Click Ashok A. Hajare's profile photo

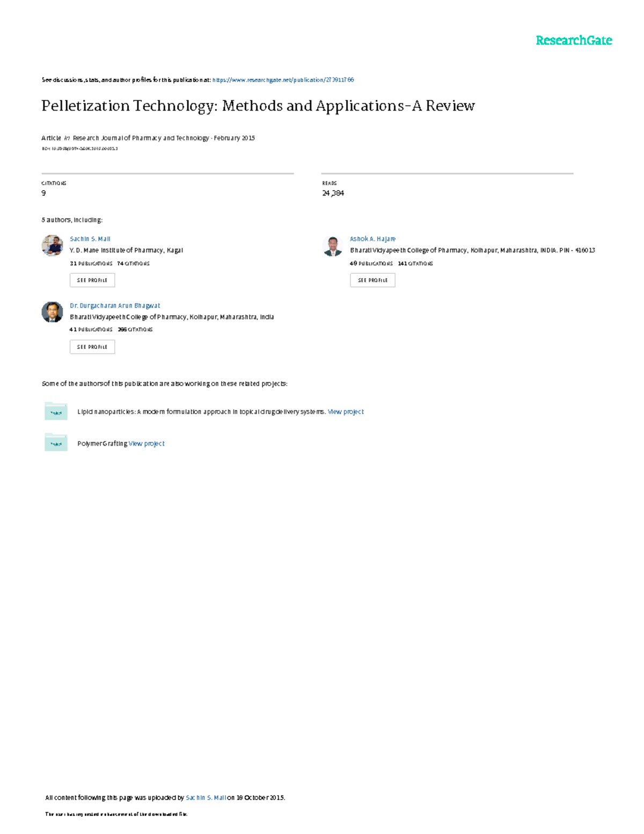(x=333, y=246)
